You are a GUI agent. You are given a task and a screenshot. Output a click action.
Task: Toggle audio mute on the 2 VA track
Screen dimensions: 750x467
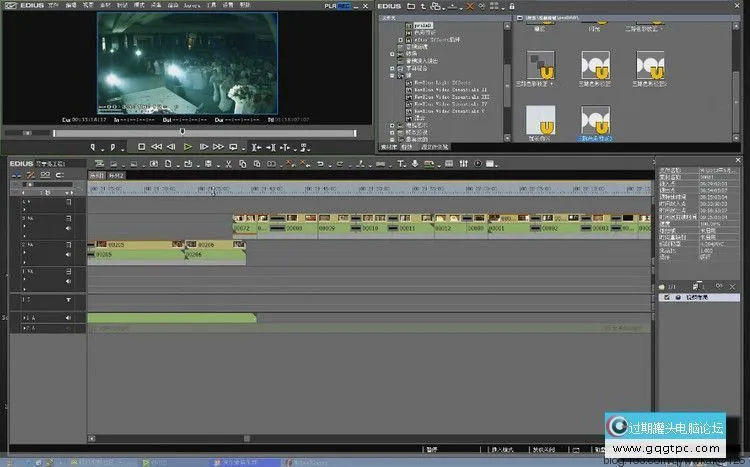tap(68, 256)
